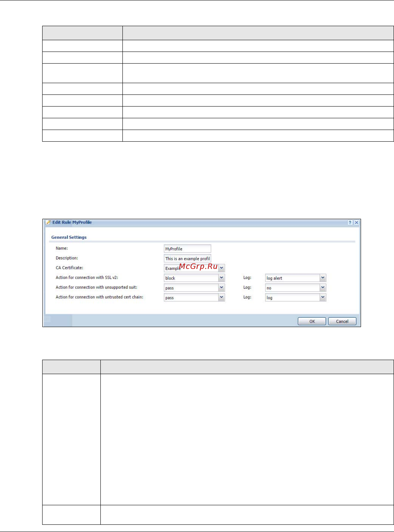Click the help question mark icon
This screenshot has width=394, height=532.
click(x=350, y=222)
